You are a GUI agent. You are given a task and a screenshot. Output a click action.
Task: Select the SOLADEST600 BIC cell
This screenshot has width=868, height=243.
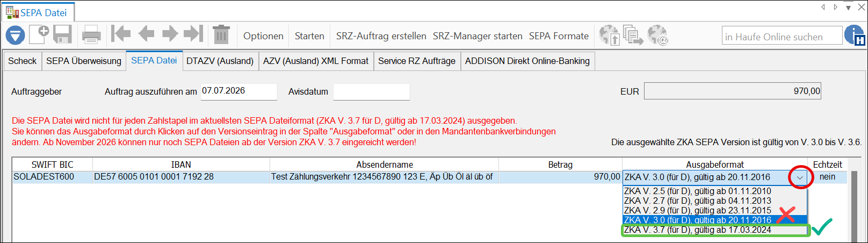click(53, 177)
